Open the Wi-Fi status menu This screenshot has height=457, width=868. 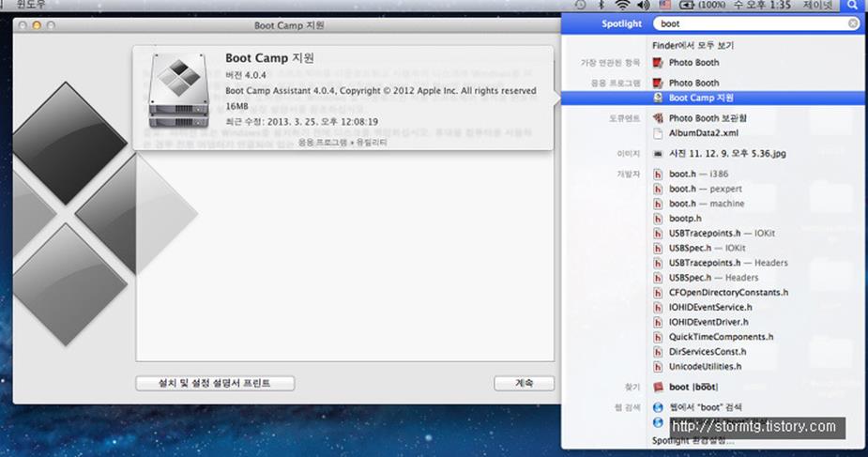tap(622, 5)
